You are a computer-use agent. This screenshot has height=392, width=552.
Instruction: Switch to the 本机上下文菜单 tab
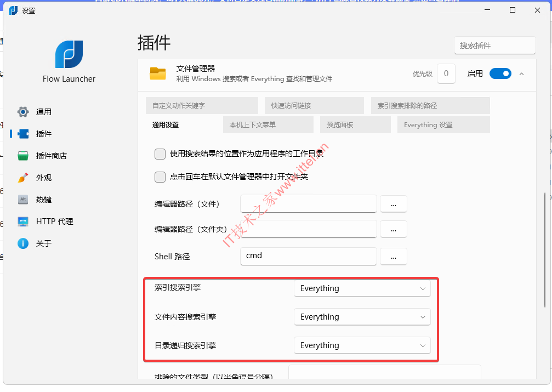(x=268, y=124)
